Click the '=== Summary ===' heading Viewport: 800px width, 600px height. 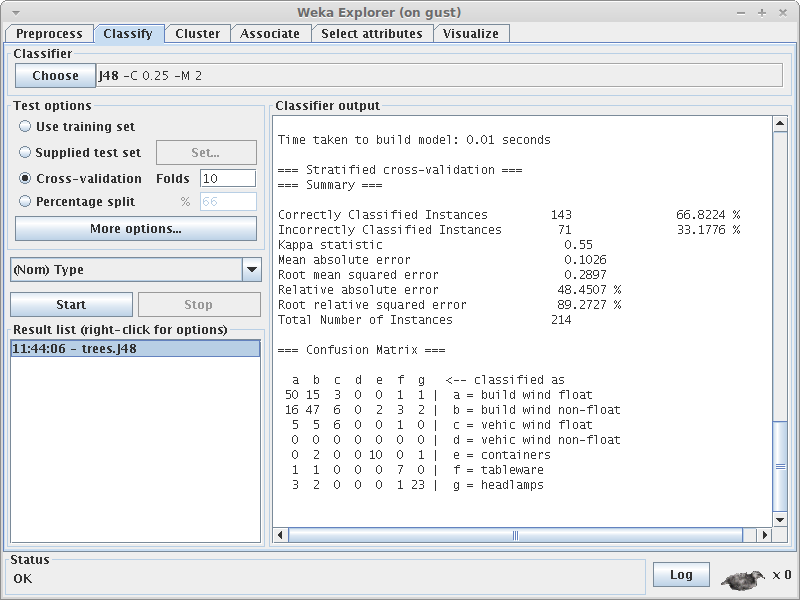[x=330, y=185]
